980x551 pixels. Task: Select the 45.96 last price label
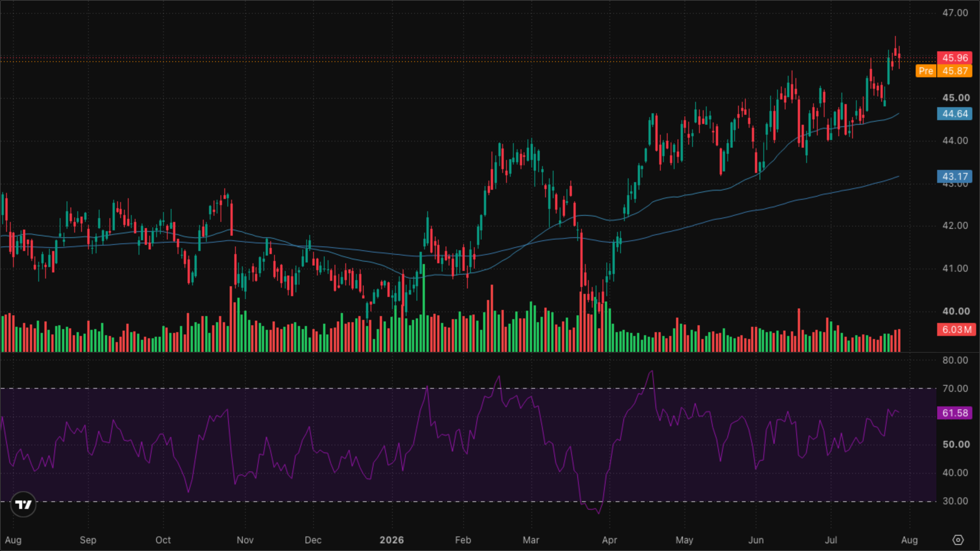(x=955, y=58)
